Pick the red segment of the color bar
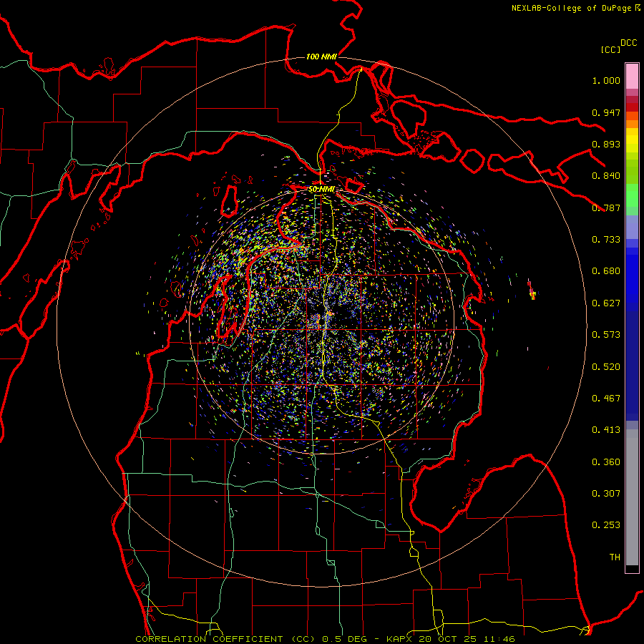Screen dimensions: 644x644 point(632,107)
